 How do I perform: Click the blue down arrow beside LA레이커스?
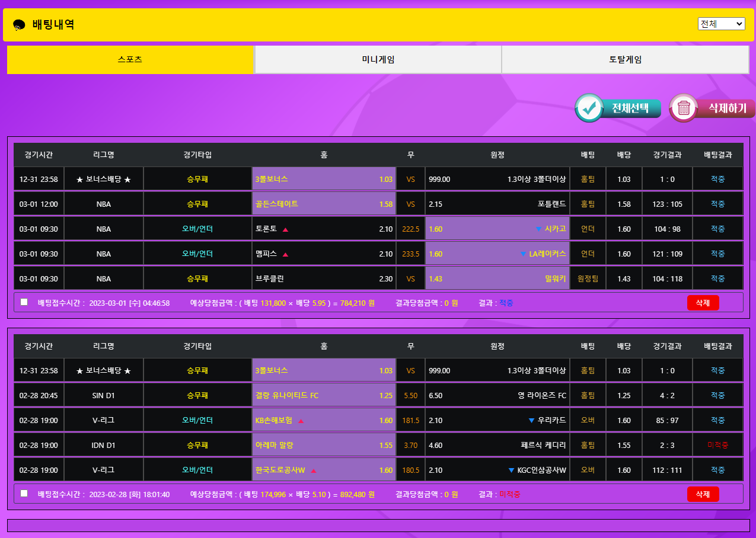tap(523, 254)
